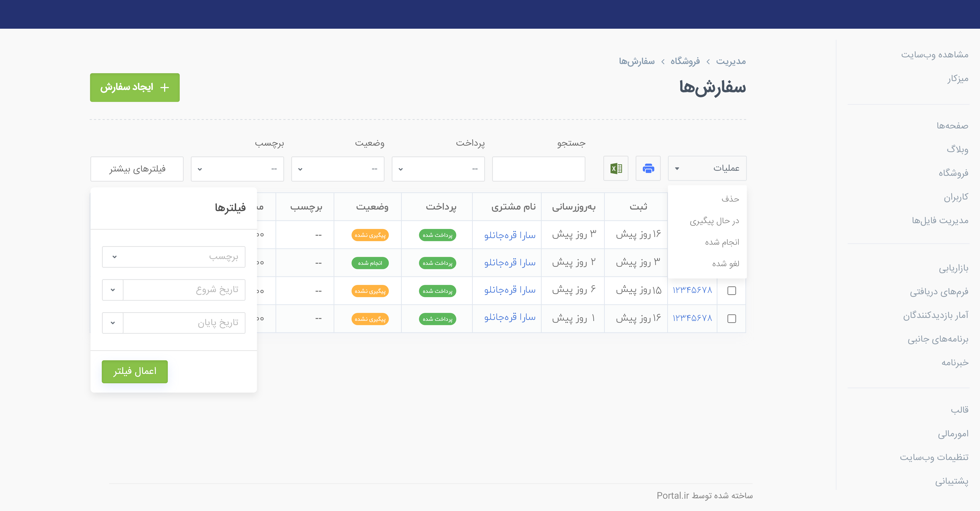Click chevron arrow in end date field
The height and width of the screenshot is (511, 980).
pos(113,323)
